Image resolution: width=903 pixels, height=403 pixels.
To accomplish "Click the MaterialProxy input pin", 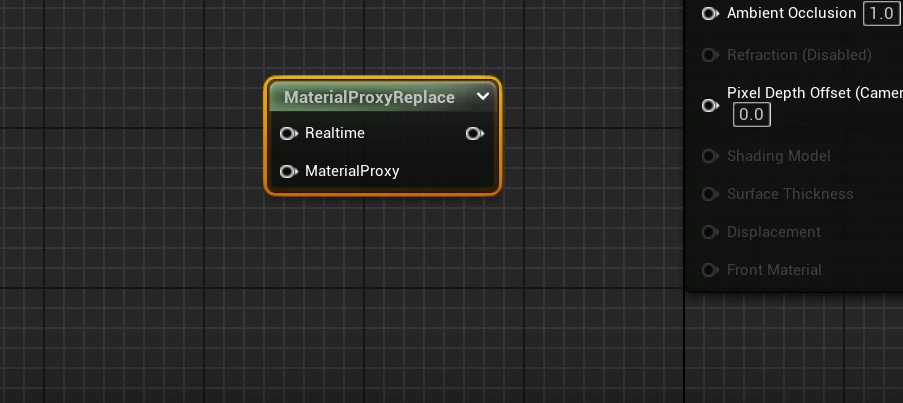I will pyautogui.click(x=288, y=171).
